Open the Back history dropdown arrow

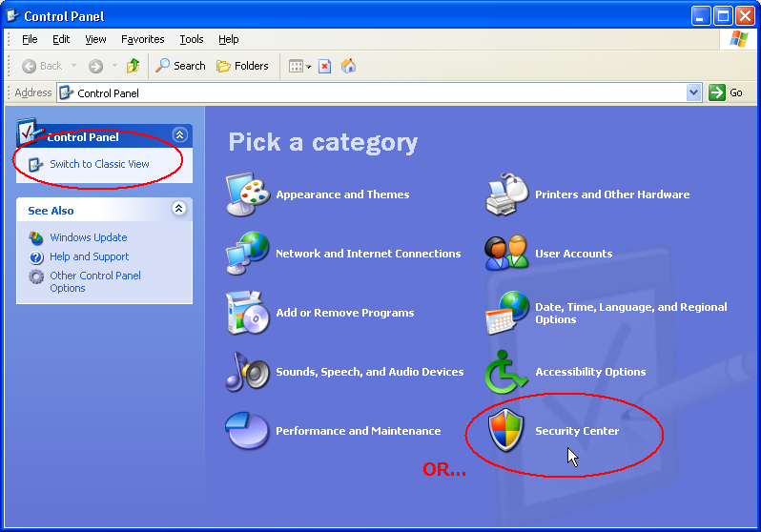point(73,65)
